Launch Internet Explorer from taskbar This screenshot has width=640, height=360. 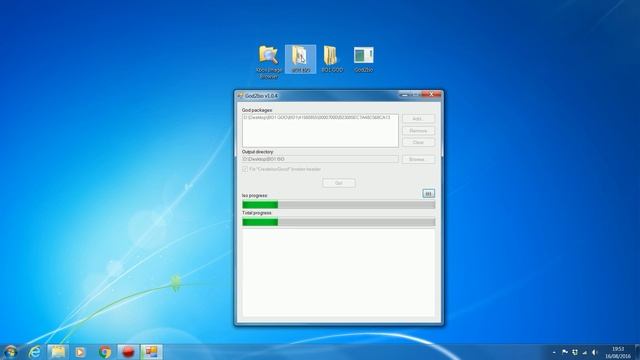[x=35, y=352]
